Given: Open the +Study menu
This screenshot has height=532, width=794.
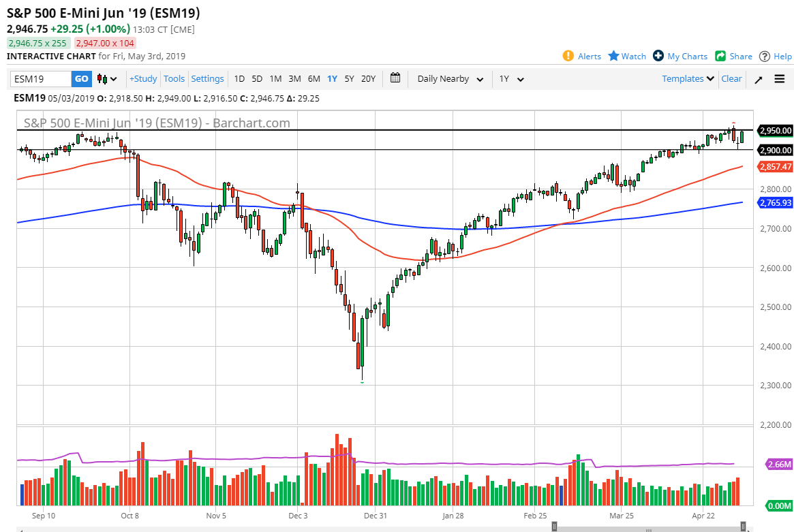Looking at the screenshot, I should [x=143, y=78].
